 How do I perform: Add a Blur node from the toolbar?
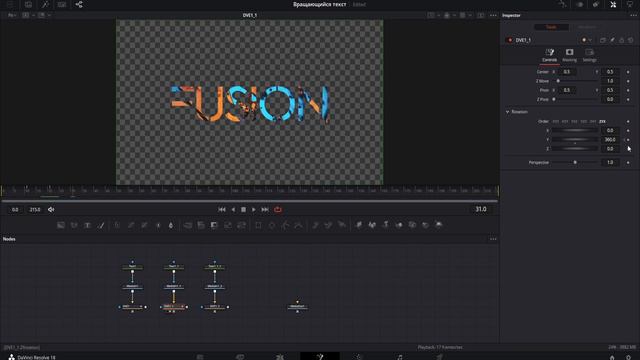[171, 225]
